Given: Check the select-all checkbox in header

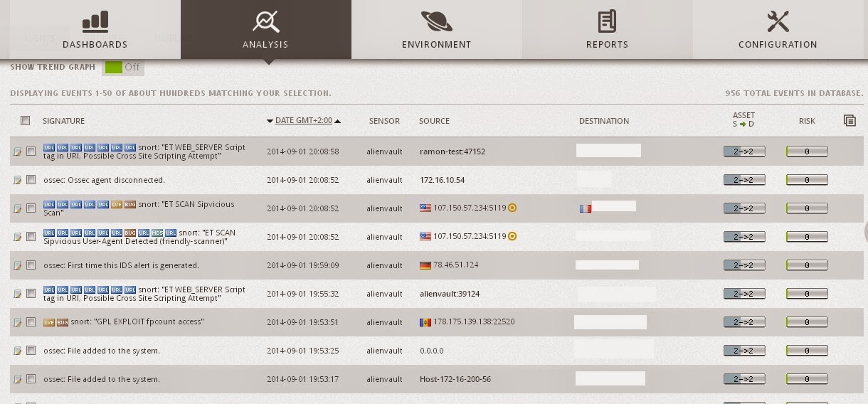Looking at the screenshot, I should coord(26,121).
